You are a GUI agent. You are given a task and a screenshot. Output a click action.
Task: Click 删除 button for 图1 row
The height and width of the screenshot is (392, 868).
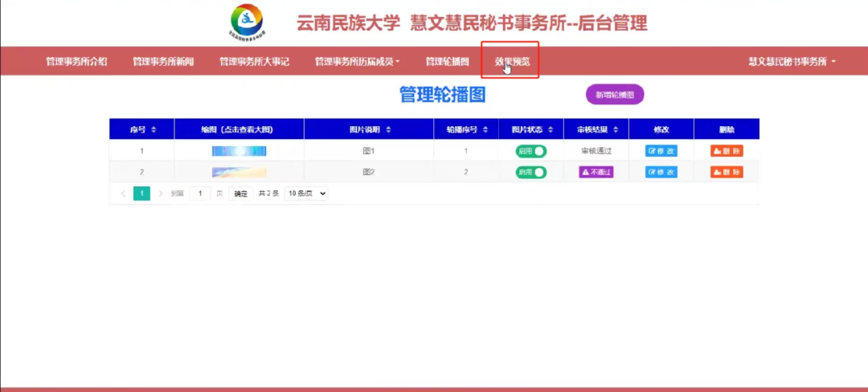tap(727, 151)
